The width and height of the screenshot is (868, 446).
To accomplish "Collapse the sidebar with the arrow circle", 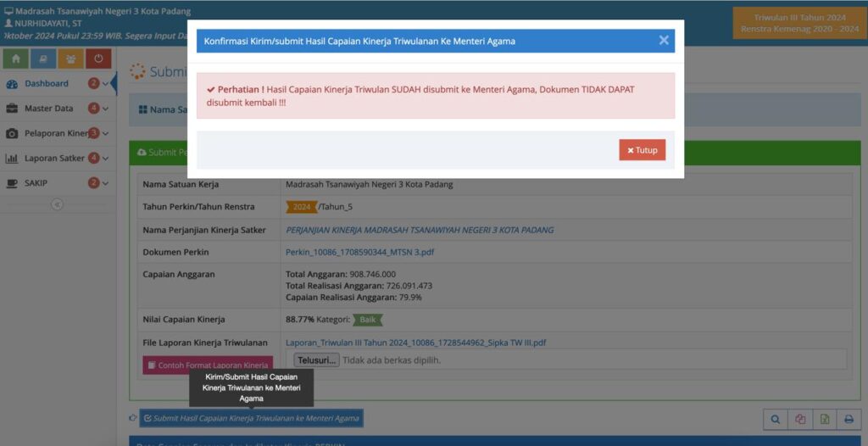I will point(57,204).
